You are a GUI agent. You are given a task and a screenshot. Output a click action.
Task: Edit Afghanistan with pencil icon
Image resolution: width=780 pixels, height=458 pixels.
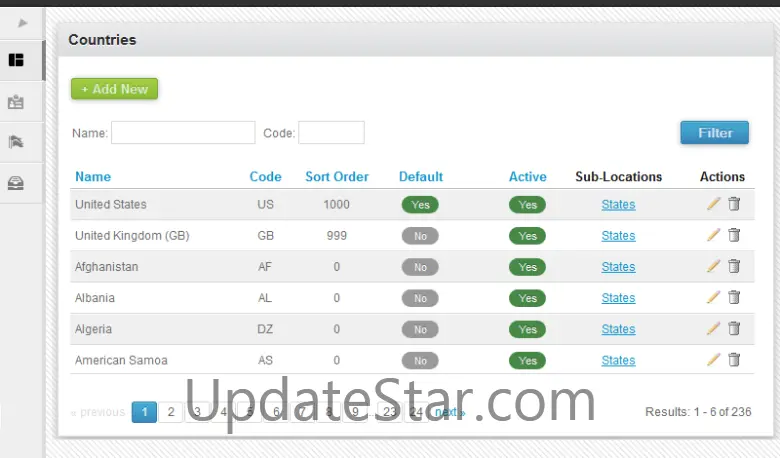tap(713, 266)
